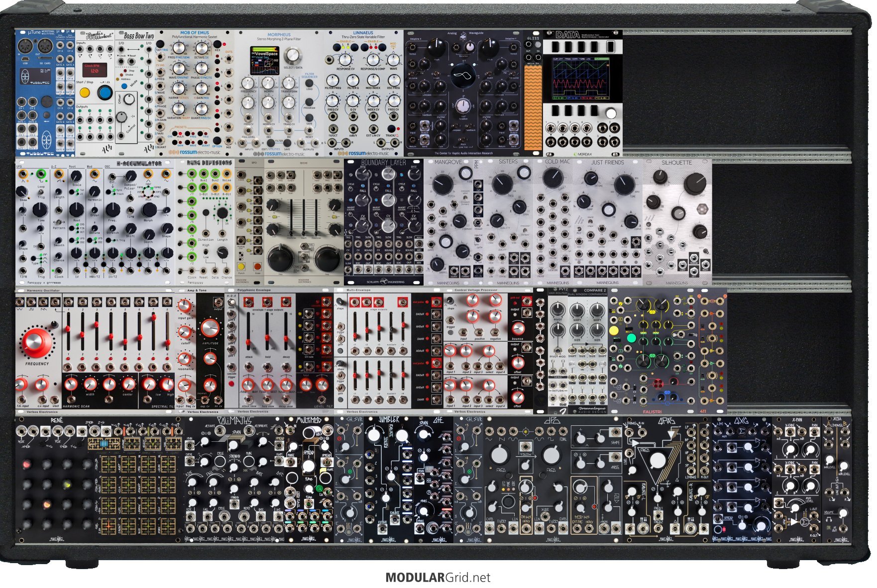Click the FILTER FREQ knob on Linnaeus
877x588 pixels.
point(332,81)
